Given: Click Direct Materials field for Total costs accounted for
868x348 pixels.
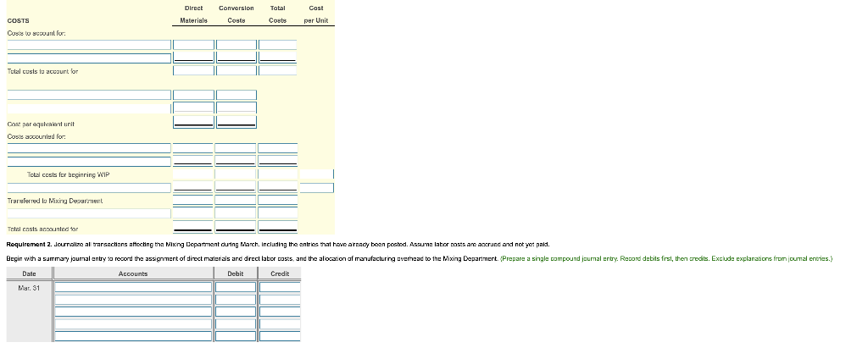Looking at the screenshot, I should click(x=193, y=226).
